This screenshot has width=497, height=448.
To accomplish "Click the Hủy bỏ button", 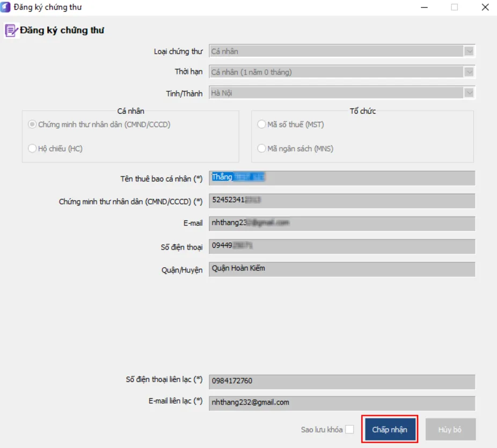I will click(450, 430).
